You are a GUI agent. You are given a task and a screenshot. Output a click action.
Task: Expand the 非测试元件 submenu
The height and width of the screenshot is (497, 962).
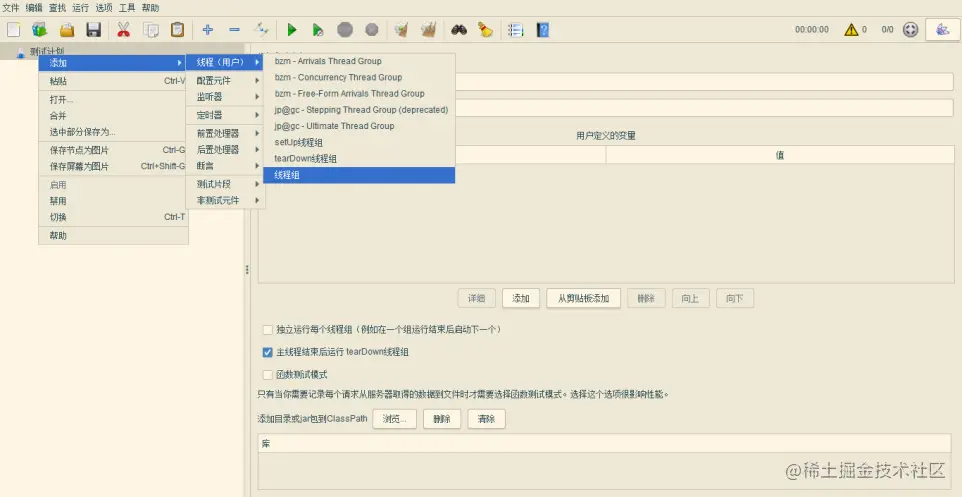click(225, 200)
